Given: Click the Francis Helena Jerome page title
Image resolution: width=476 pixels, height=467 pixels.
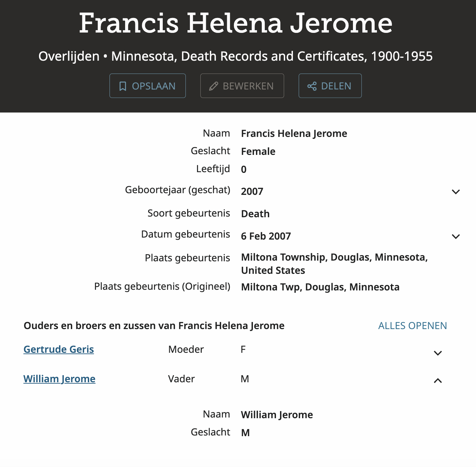Looking at the screenshot, I should (x=236, y=23).
